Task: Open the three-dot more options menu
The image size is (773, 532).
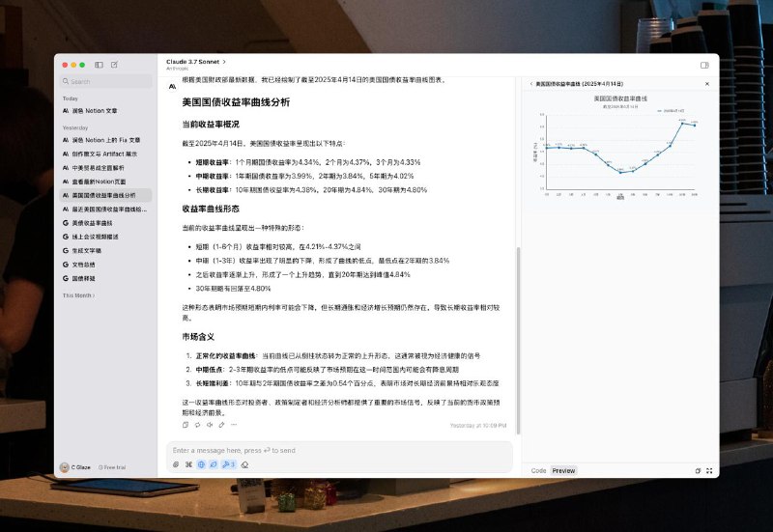Action: click(232, 425)
